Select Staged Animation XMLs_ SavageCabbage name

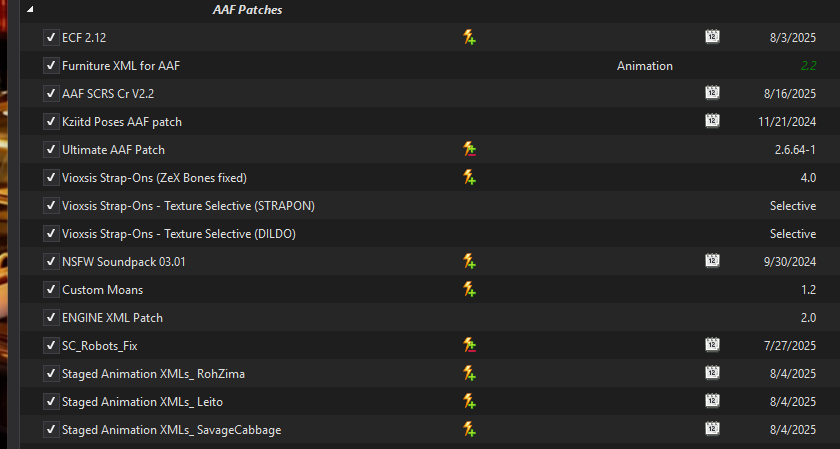click(171, 429)
